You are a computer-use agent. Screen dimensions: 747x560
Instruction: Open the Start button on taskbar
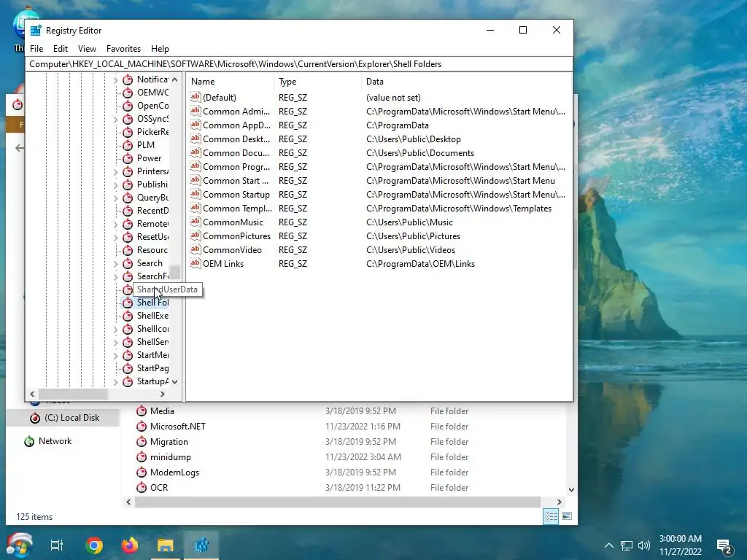click(19, 545)
